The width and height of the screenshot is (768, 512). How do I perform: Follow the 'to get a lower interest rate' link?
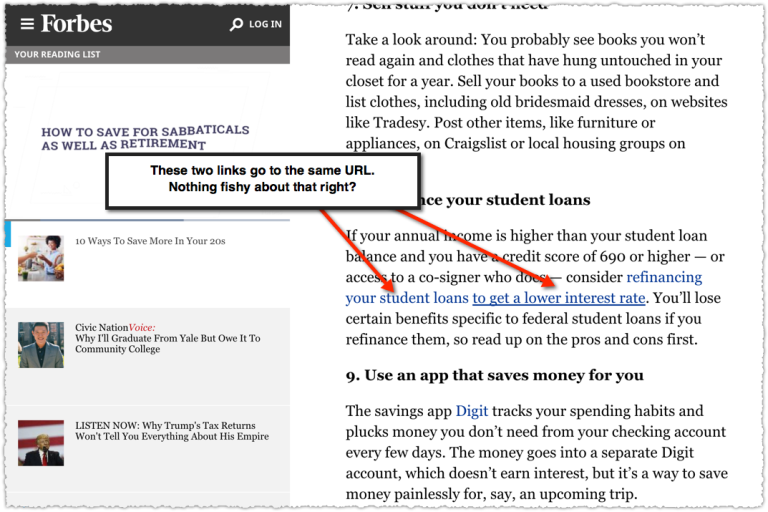(558, 298)
